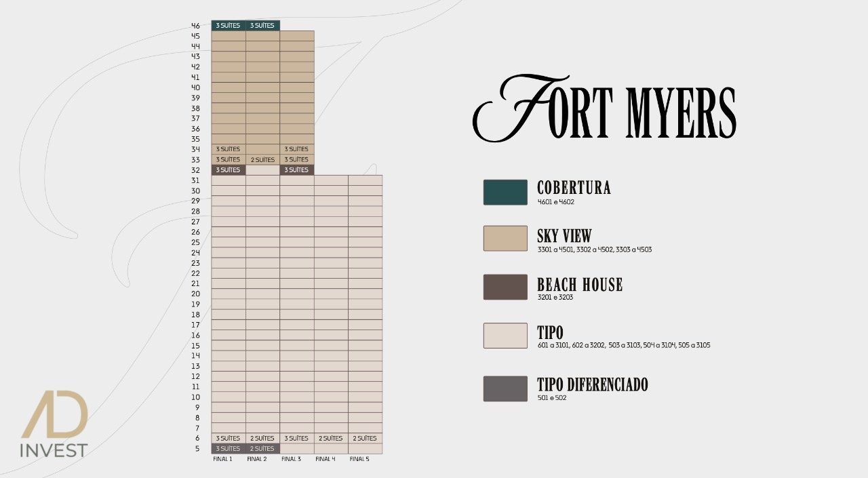Click the Fort Myers title

tap(604, 108)
